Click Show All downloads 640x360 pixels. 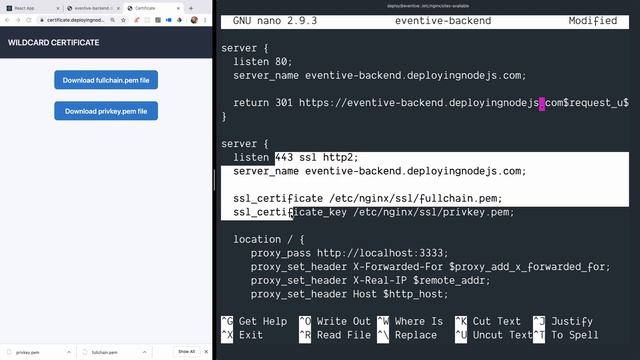point(187,351)
